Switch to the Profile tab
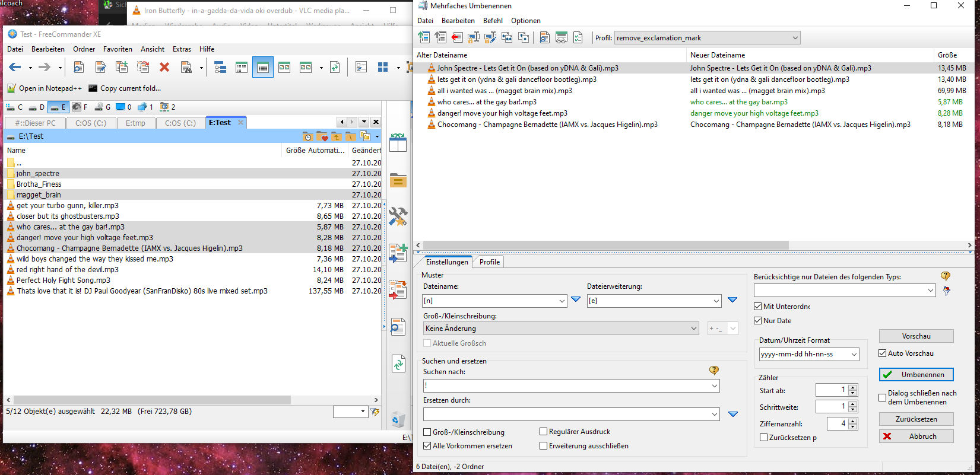The height and width of the screenshot is (475, 980). tap(490, 262)
